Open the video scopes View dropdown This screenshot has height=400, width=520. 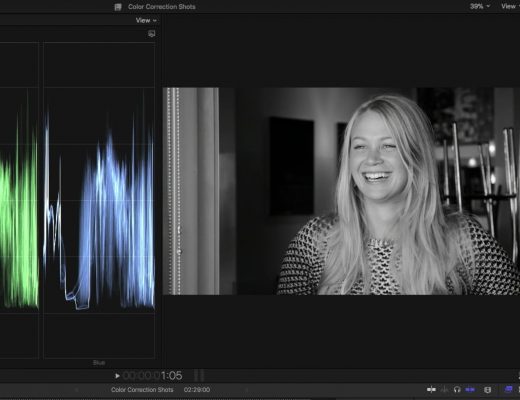146,20
